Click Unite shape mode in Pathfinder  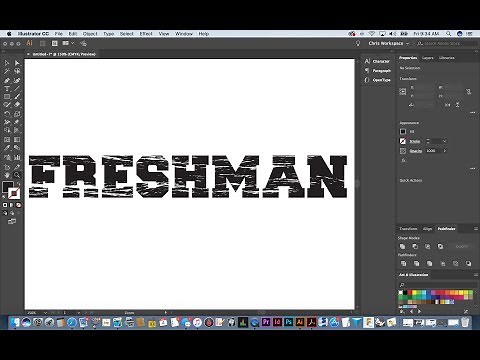click(x=403, y=247)
